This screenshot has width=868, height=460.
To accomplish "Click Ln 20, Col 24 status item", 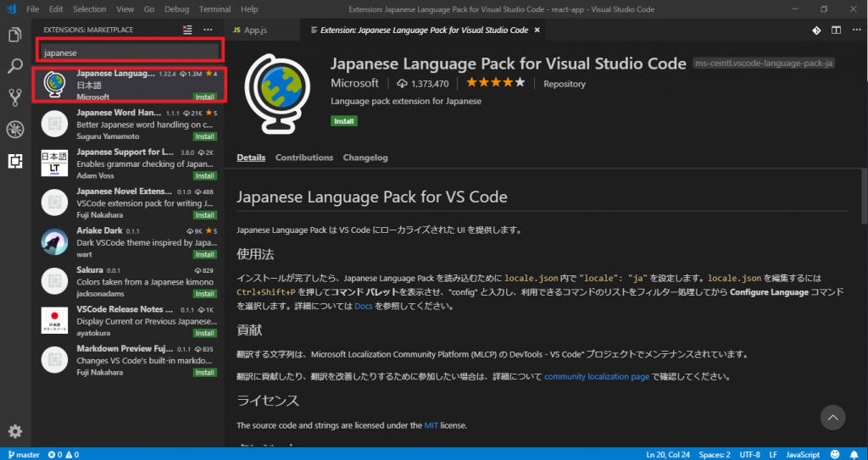I will (670, 454).
